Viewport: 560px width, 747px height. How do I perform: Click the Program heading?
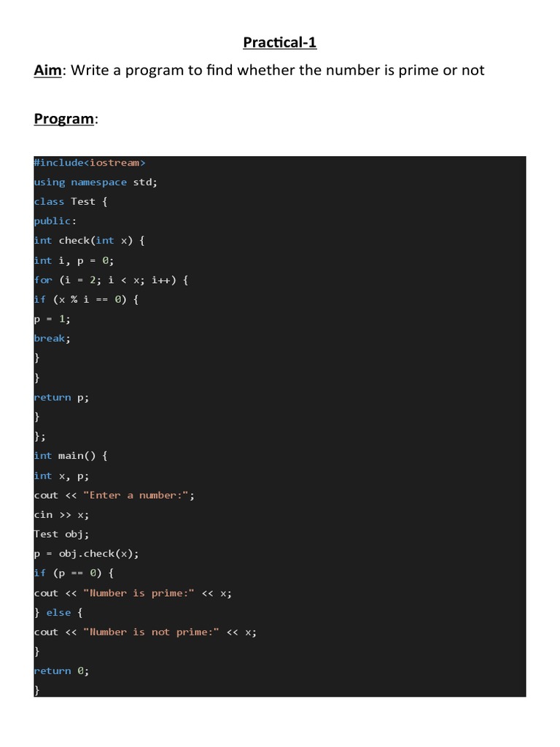click(x=64, y=119)
